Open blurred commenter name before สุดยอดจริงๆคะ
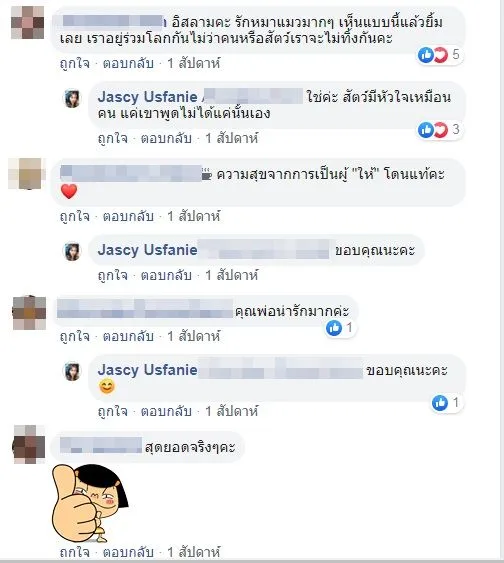The image size is (504, 563). tap(101, 446)
